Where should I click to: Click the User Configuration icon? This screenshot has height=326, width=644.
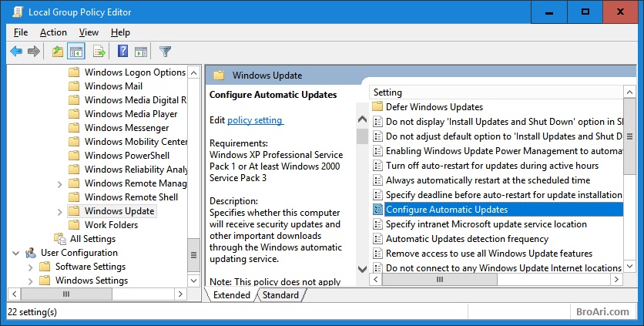coord(31,253)
